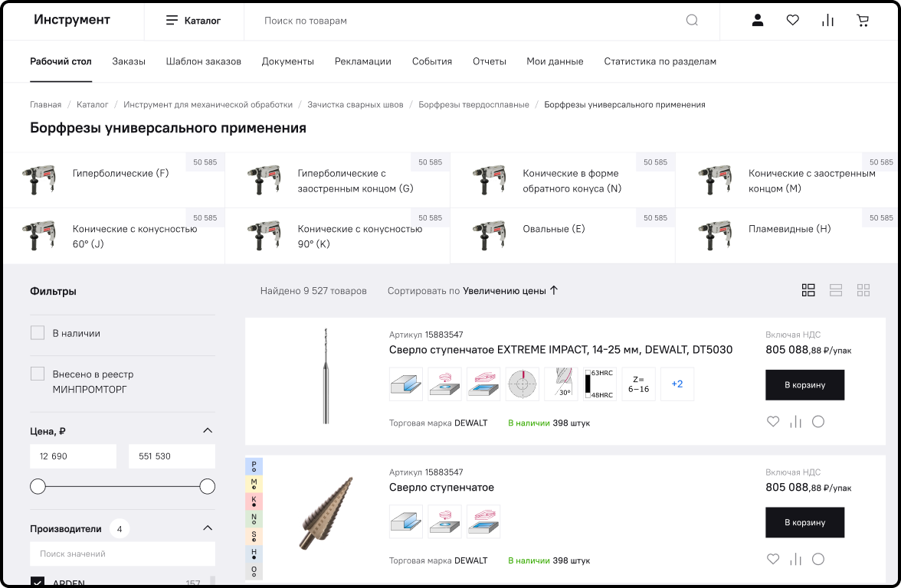Add second Сверло ступенчатое В корзину
Screen dimensions: 901x588
tap(804, 522)
